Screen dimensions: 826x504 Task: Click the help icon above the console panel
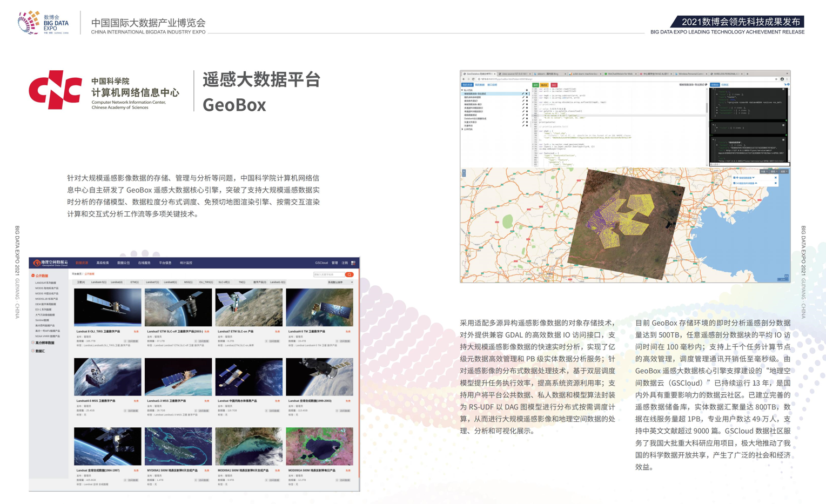pyautogui.click(x=788, y=85)
